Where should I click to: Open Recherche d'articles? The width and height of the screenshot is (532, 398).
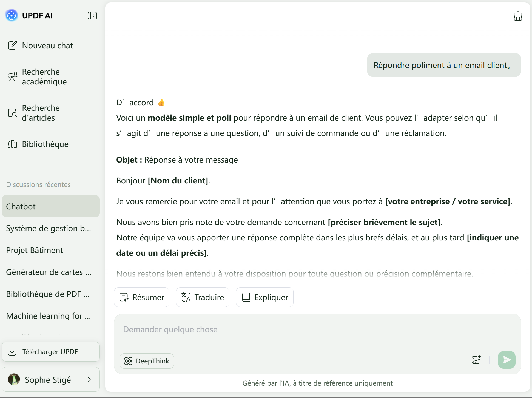coord(41,113)
